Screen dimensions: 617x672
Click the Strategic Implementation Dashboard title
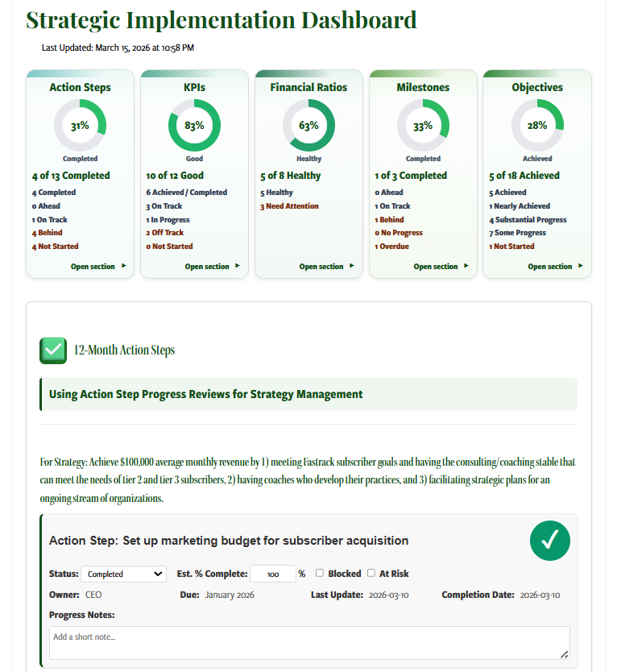tap(221, 20)
